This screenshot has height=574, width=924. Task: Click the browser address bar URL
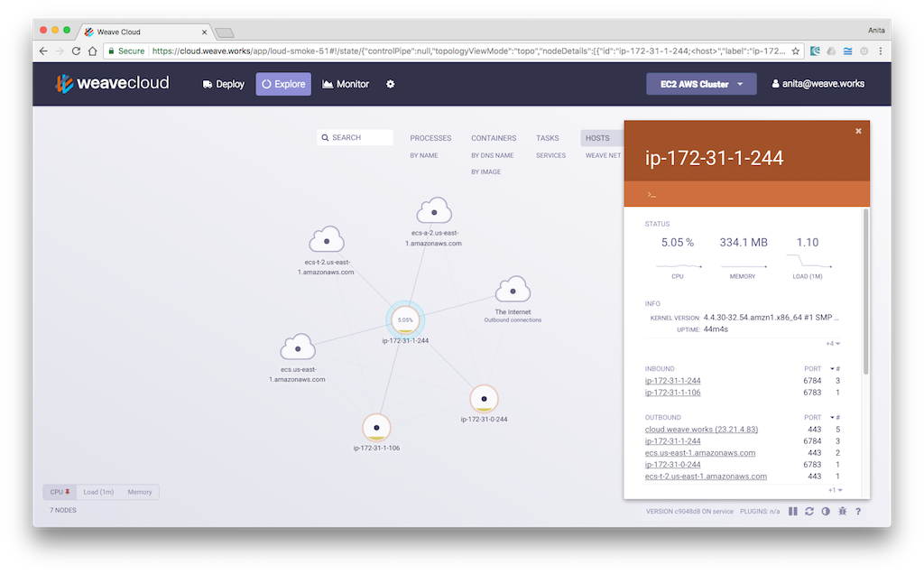pyautogui.click(x=468, y=51)
